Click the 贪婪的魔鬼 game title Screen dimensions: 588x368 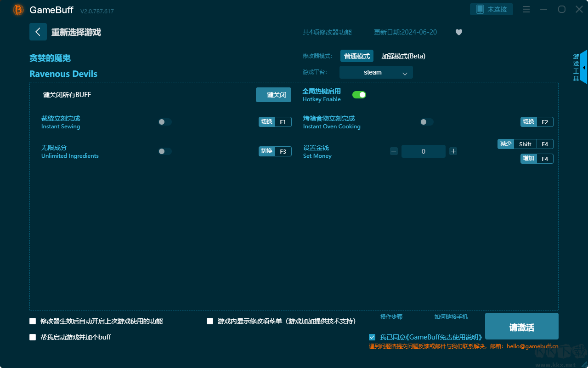(x=50, y=58)
